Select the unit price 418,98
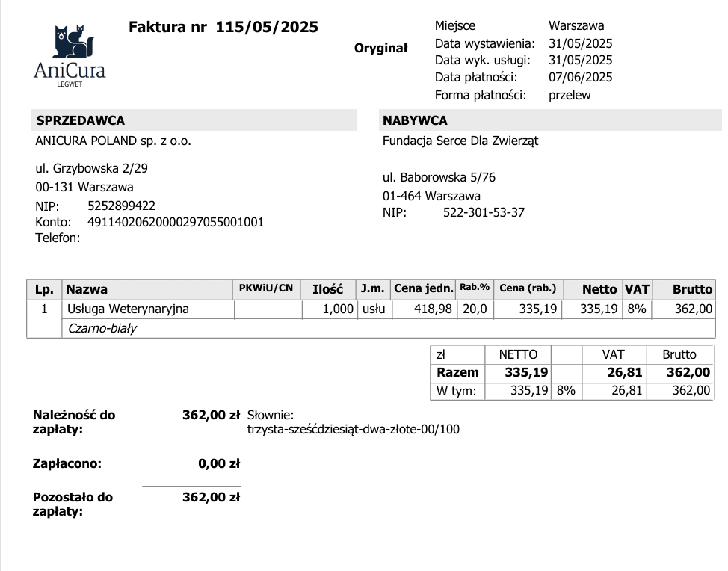Viewport: 728px width, 571px height. [x=434, y=309]
